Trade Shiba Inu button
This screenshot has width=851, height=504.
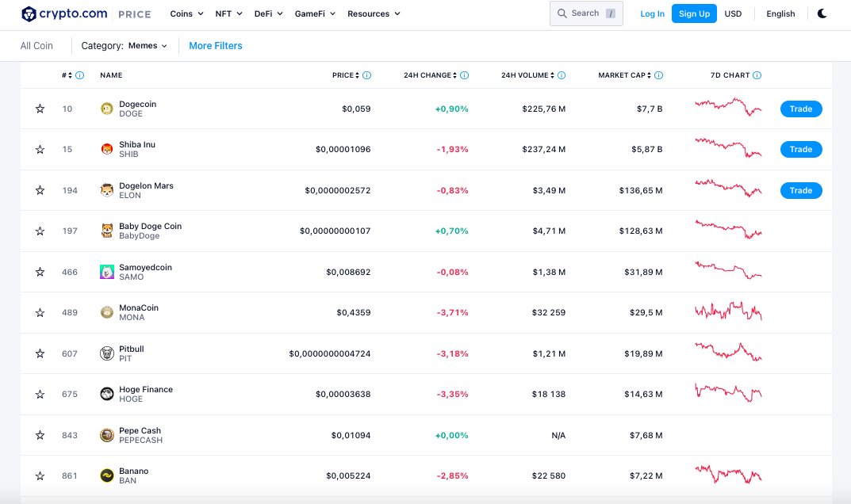tap(801, 149)
